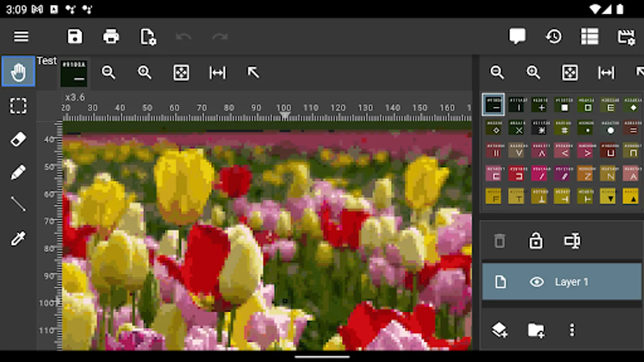Choose the eraser tool

point(19,140)
